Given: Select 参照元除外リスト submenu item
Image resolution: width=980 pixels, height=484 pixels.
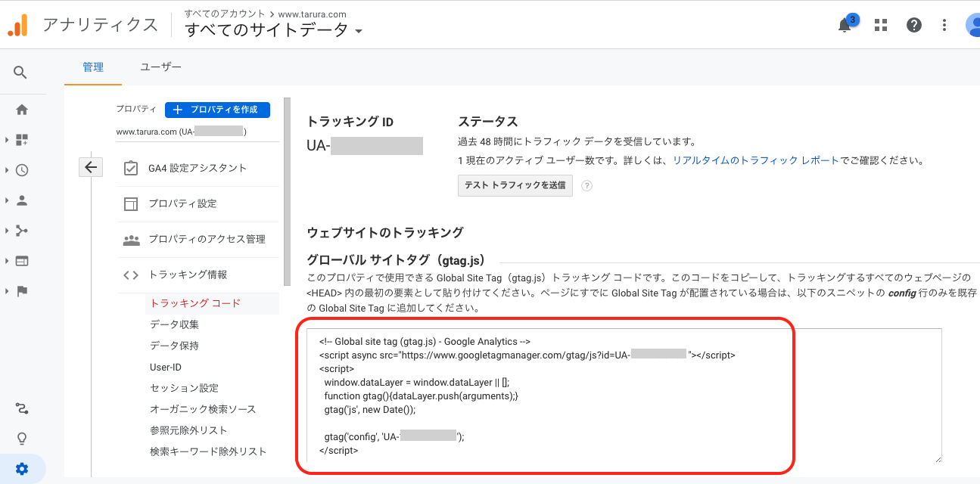Looking at the screenshot, I should click(188, 430).
